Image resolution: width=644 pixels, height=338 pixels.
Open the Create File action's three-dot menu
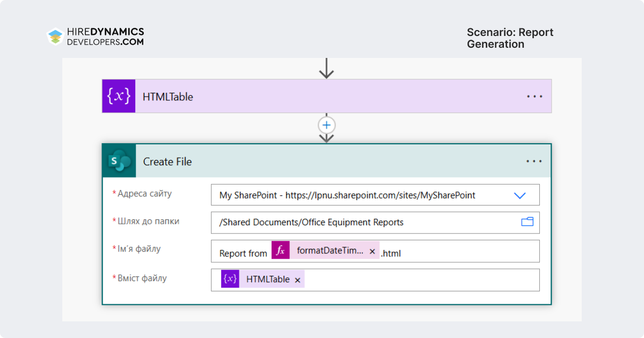coord(534,161)
